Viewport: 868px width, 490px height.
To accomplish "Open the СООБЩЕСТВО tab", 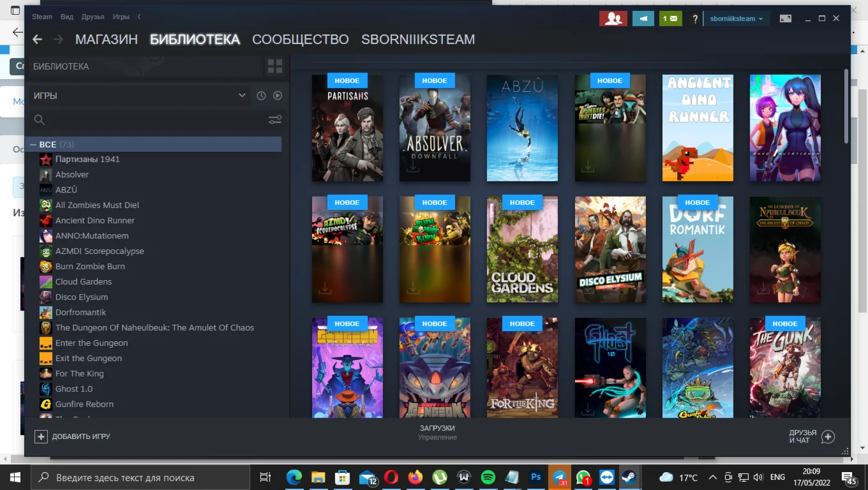I will 300,40.
